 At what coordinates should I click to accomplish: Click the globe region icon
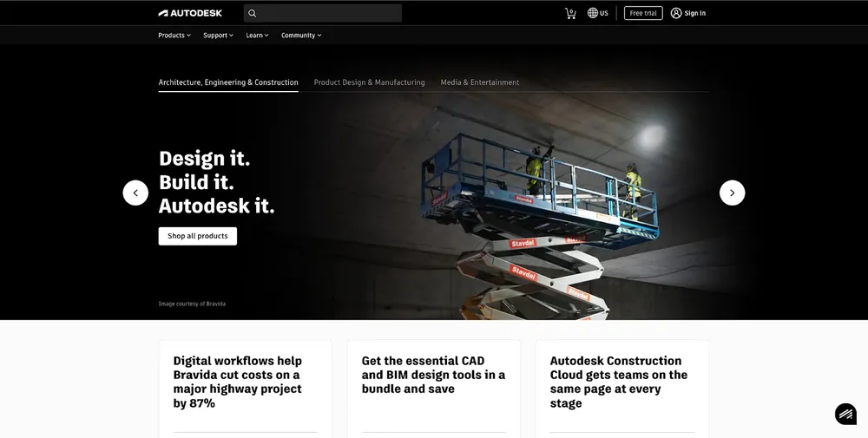coord(593,13)
